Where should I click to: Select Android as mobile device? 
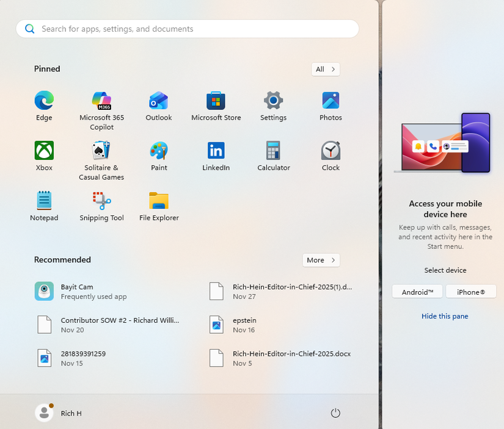[417, 291]
